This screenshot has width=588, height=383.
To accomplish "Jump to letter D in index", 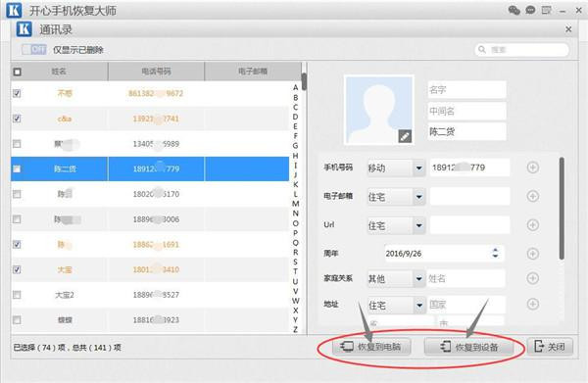I will (x=296, y=117).
